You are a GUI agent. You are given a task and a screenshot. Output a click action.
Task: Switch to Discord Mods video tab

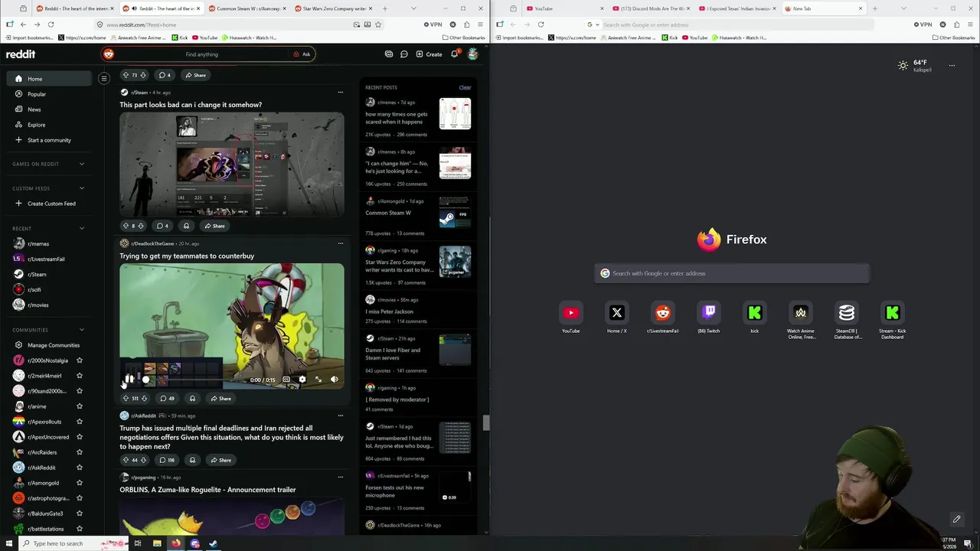652,8
